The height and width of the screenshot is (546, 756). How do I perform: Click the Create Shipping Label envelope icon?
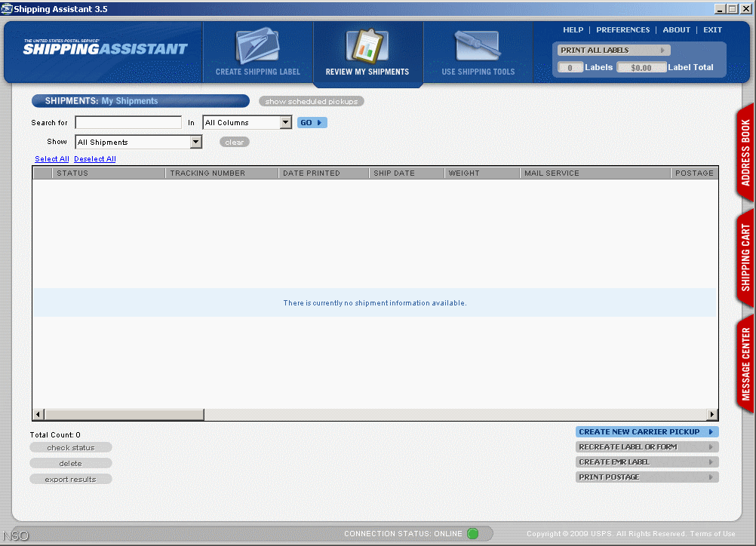258,47
